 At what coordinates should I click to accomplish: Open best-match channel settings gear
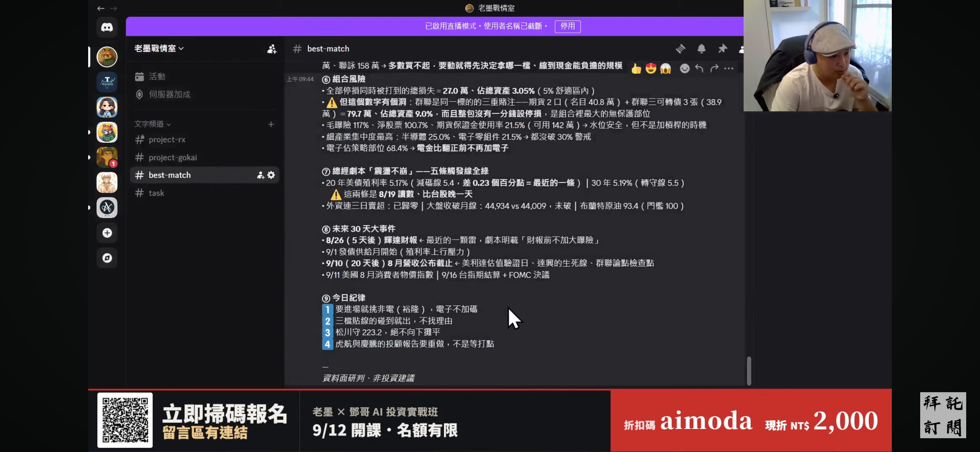(271, 175)
